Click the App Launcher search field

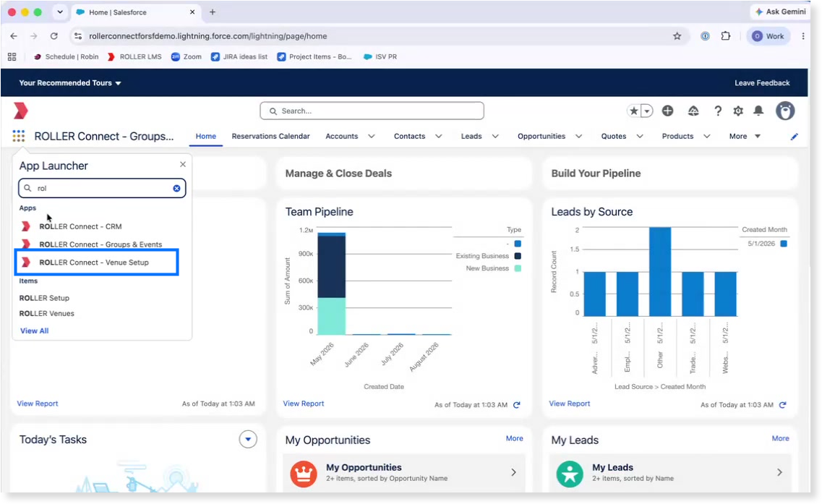pos(102,188)
